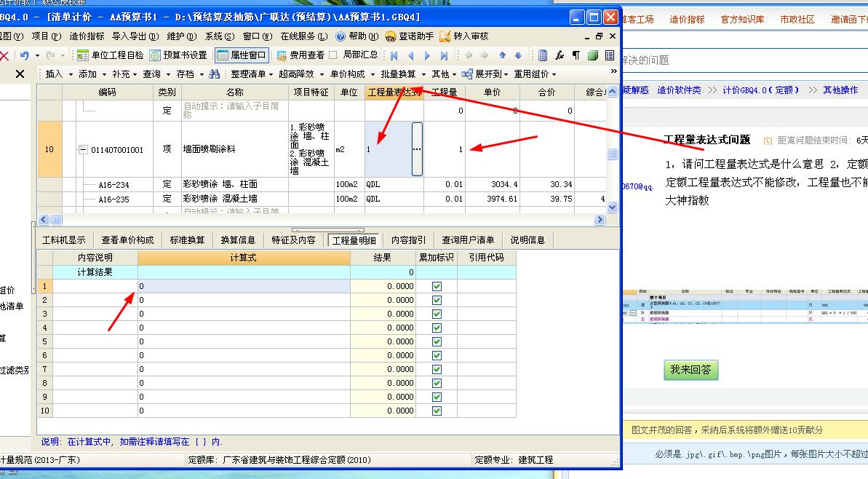Expand toolbar overflow chevron
The image size is (868, 479).
pyautogui.click(x=613, y=71)
